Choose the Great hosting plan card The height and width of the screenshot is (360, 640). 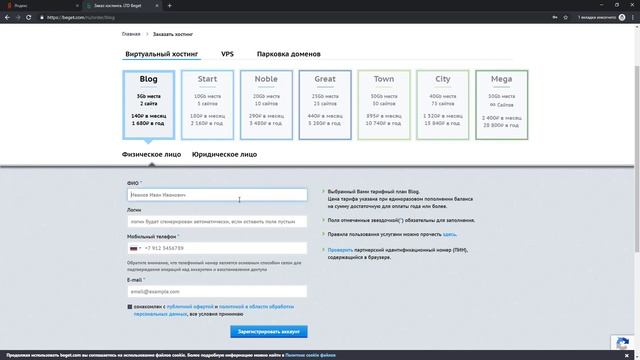pos(325,105)
